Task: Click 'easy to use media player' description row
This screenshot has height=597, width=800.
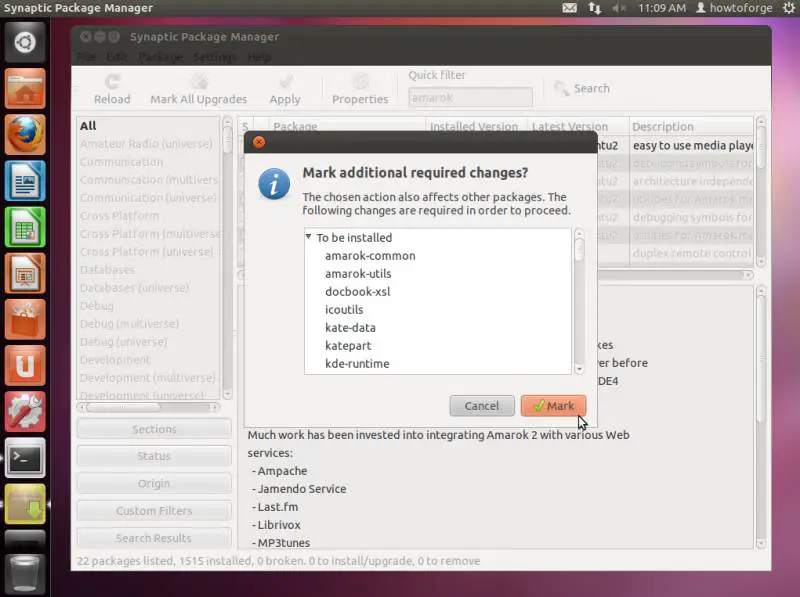Action: click(x=692, y=145)
